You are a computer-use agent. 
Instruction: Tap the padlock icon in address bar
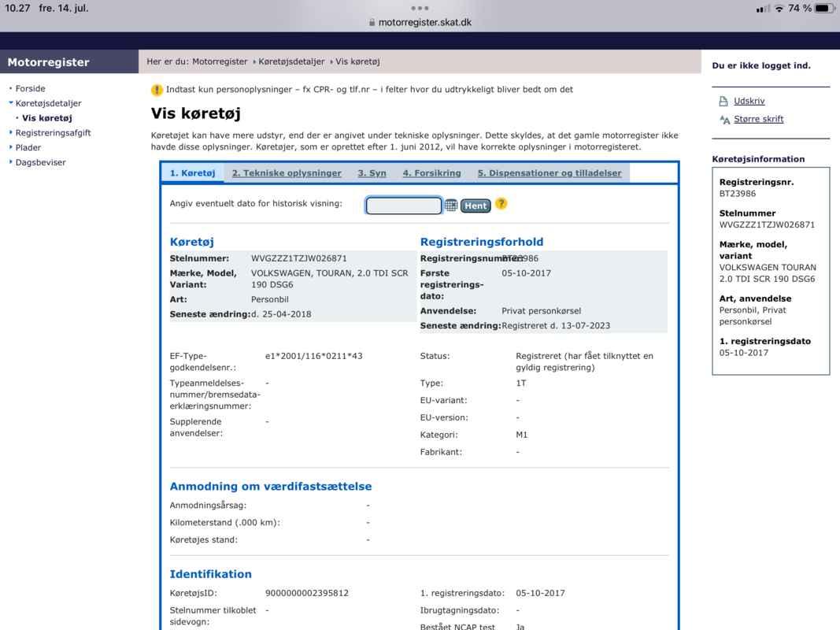pos(372,23)
